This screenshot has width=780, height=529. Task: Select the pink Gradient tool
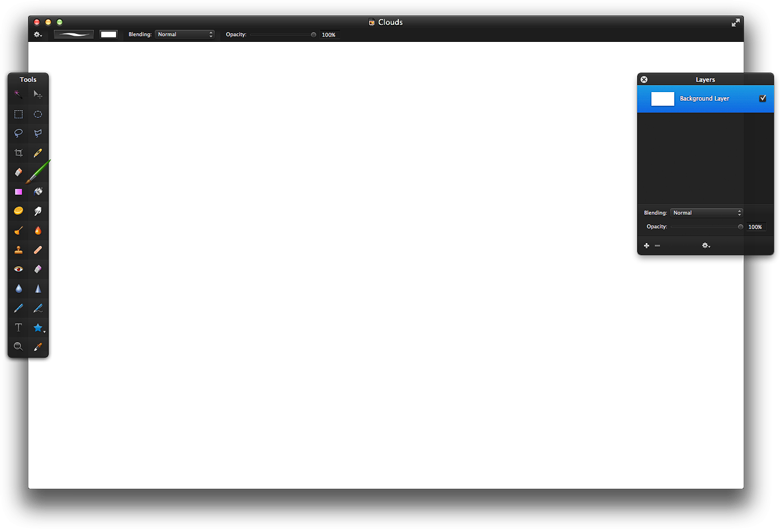coord(18,192)
